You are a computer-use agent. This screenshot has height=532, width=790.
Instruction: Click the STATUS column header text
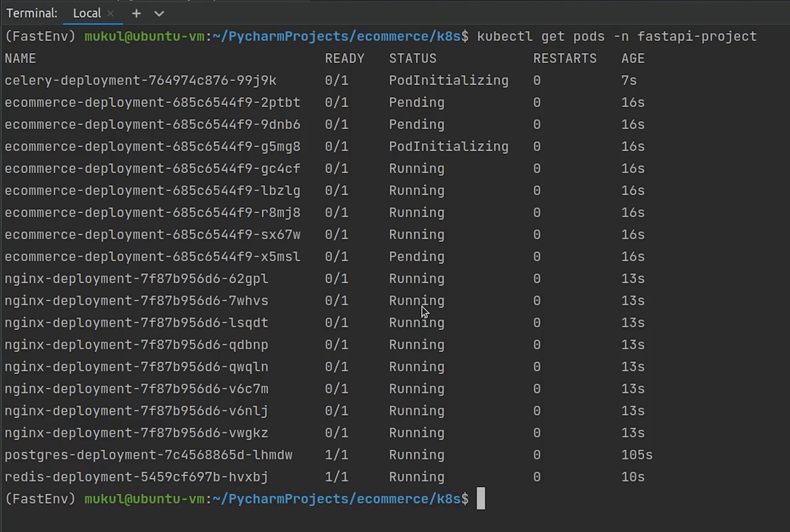tap(413, 59)
